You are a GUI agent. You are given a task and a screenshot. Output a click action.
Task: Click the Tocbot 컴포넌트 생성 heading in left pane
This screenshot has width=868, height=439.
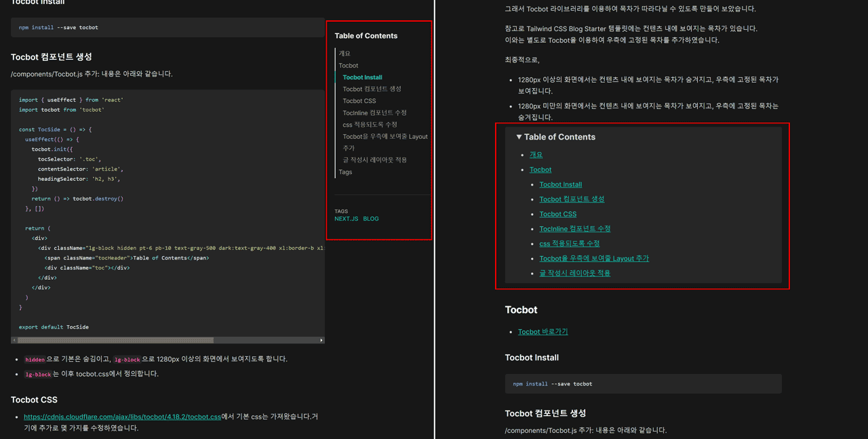[52, 57]
